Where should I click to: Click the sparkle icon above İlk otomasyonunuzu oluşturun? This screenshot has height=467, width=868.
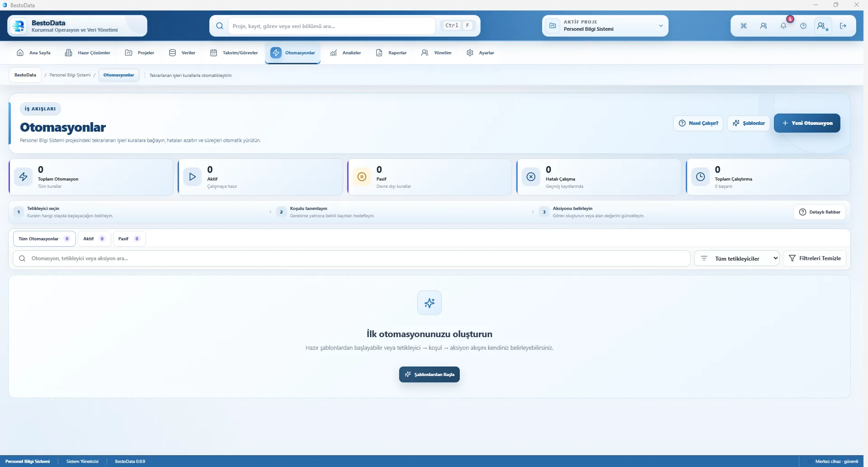click(429, 303)
